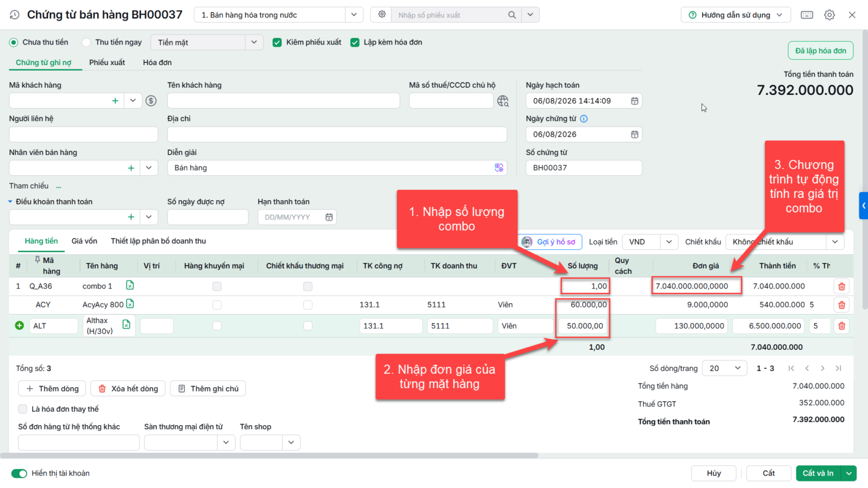Uncheck Kiêm phiếu xuất checkbox
This screenshot has width=868, height=488.
[277, 42]
